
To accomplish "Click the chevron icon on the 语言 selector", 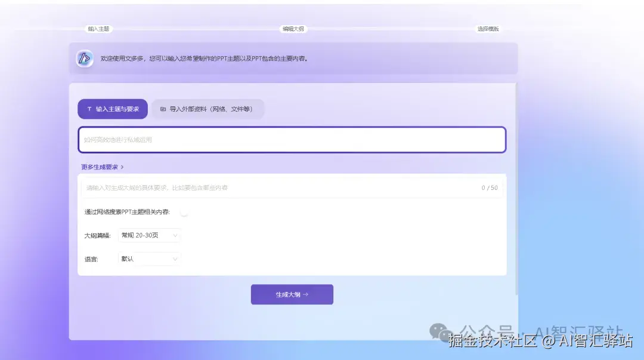I will 175,259.
